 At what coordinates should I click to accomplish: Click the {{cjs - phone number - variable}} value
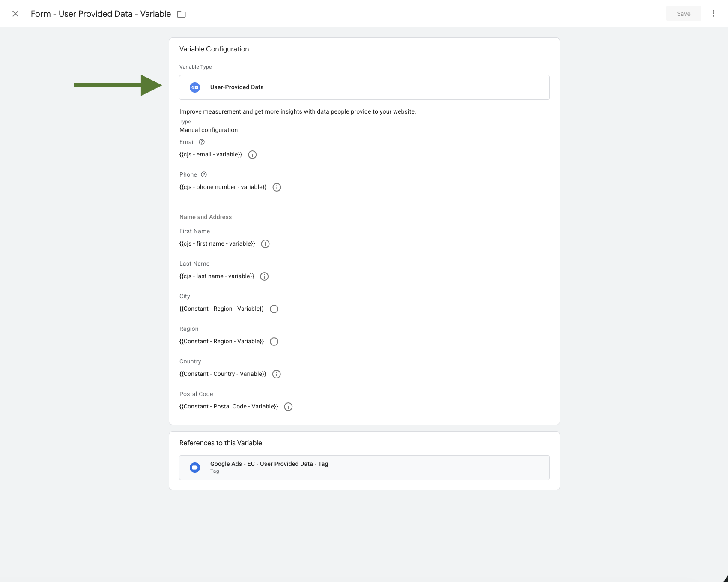[x=223, y=187]
